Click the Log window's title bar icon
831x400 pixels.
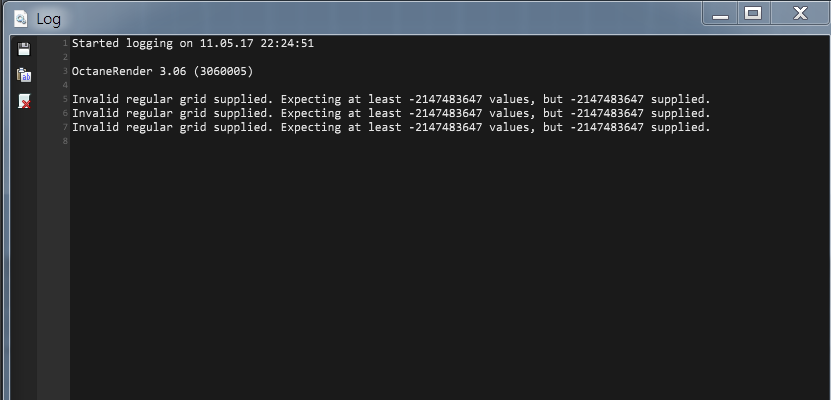(x=20, y=17)
